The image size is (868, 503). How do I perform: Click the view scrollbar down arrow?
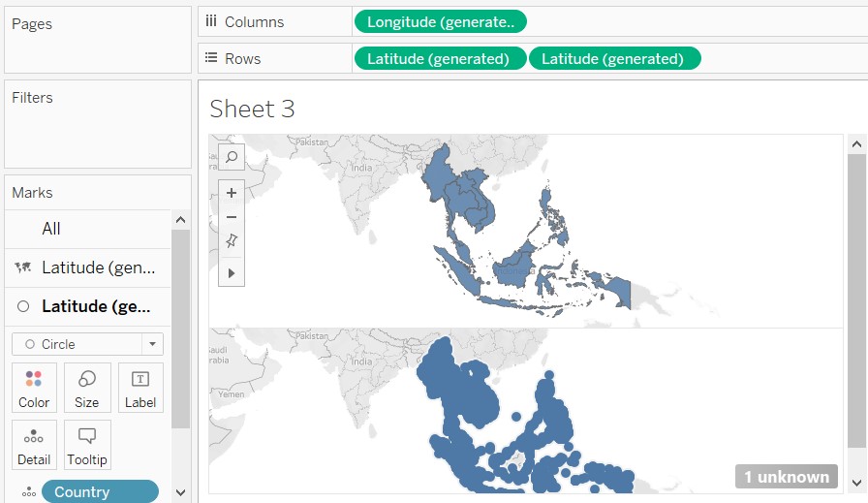pos(857,483)
